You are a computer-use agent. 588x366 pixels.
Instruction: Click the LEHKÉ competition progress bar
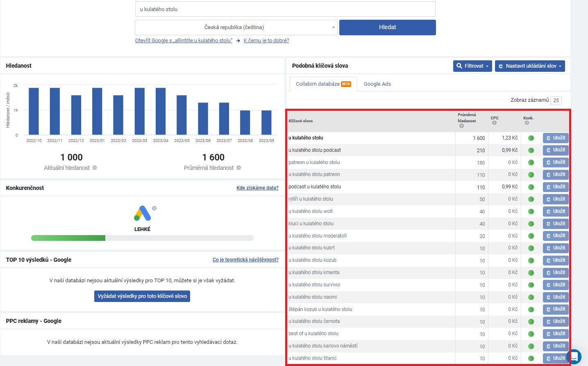(142, 238)
